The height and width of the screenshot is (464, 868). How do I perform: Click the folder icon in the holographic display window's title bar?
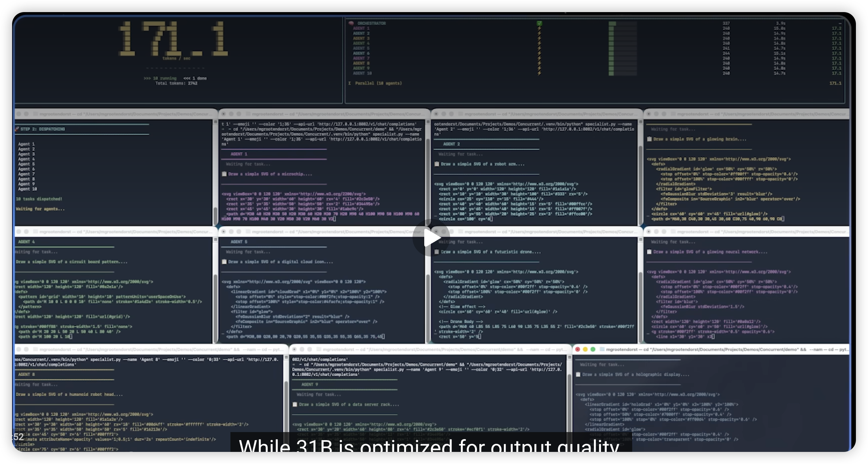[602, 349]
